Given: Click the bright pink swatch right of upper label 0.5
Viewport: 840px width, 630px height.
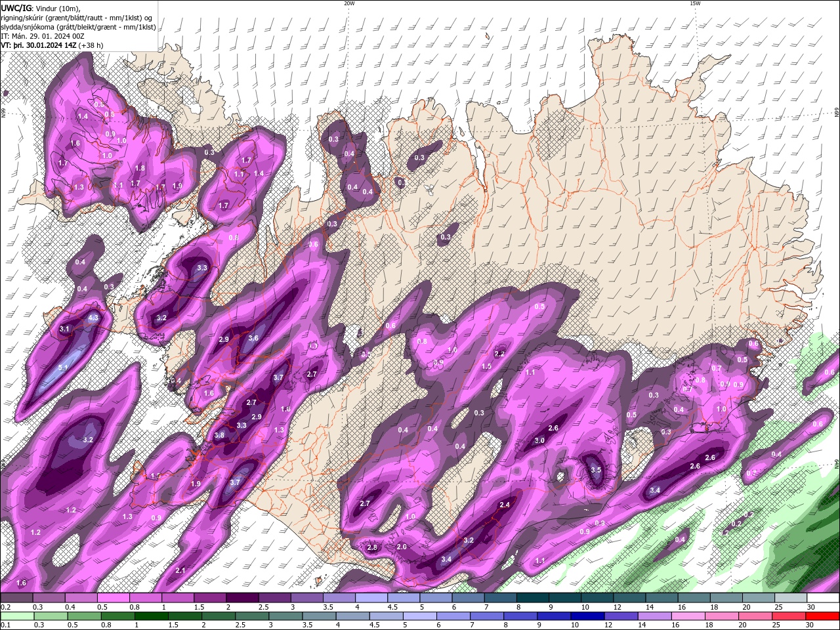Looking at the screenshot, I should click(113, 598).
